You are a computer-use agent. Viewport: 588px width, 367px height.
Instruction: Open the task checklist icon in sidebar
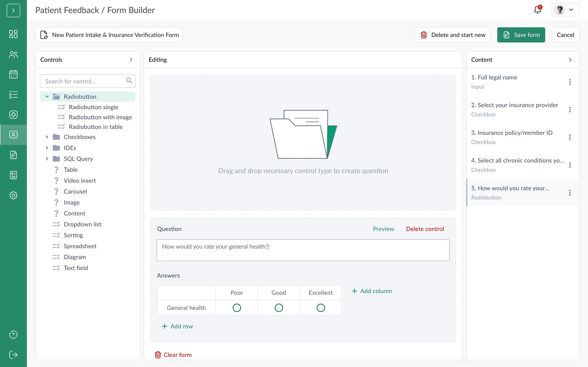coord(13,95)
